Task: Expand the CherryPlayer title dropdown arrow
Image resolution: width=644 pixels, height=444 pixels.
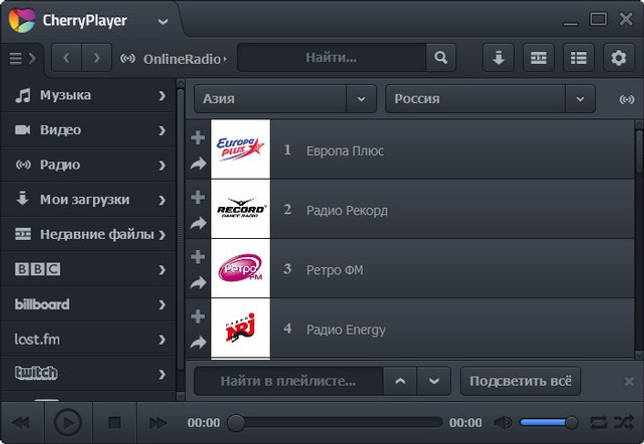Action: (163, 21)
